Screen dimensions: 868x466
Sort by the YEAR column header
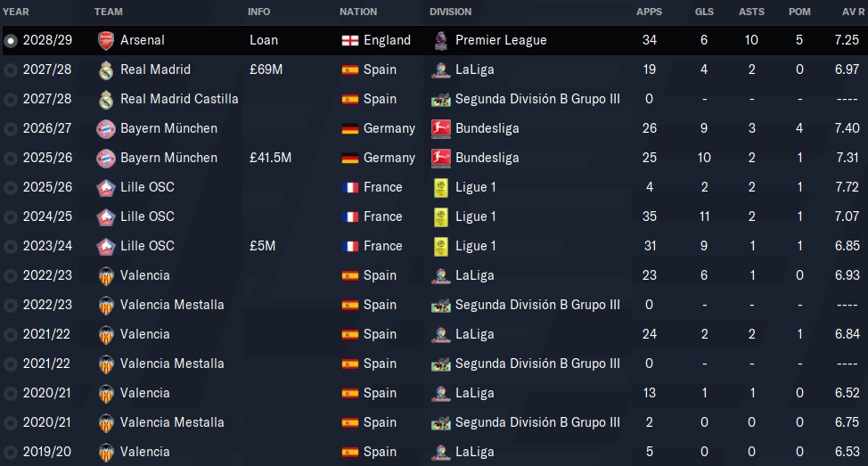(15, 12)
